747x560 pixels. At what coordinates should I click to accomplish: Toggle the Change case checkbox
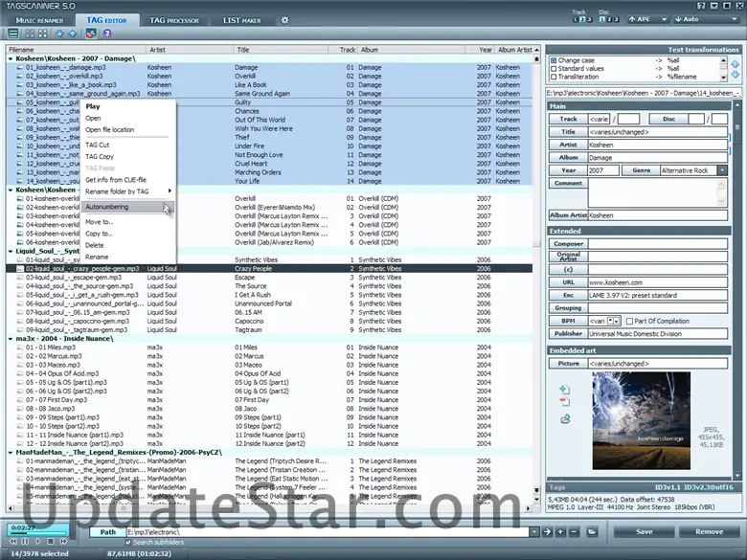coord(554,60)
